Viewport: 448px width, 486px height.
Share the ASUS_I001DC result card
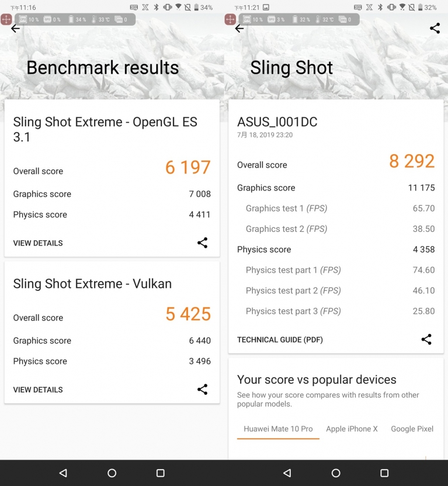[426, 339]
